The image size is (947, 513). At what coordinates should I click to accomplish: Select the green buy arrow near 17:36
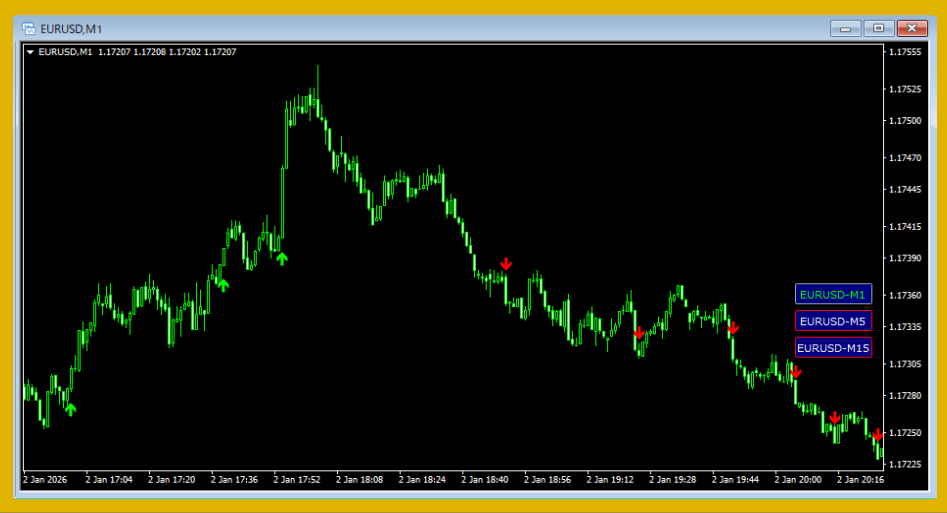[222, 285]
